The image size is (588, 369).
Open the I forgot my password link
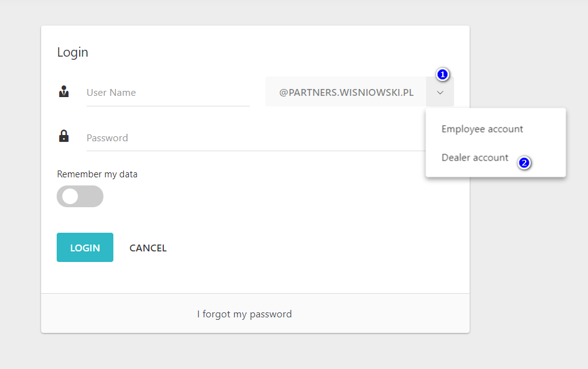pyautogui.click(x=244, y=314)
